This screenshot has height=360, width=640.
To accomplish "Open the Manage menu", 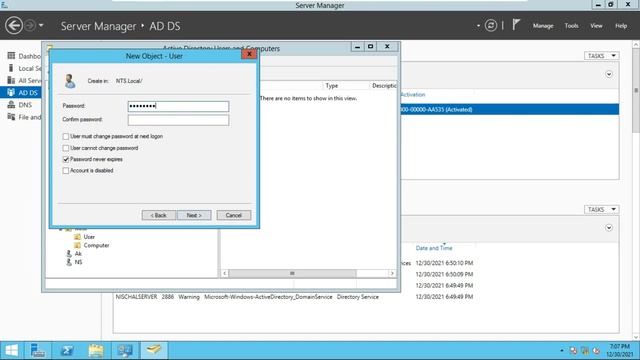I will 543,26.
